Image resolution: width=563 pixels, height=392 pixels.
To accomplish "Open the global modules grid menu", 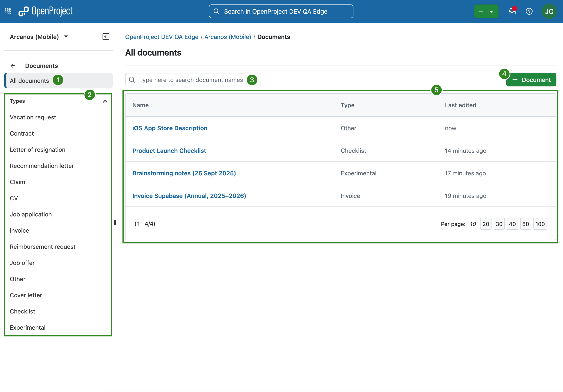I will 8,11.
